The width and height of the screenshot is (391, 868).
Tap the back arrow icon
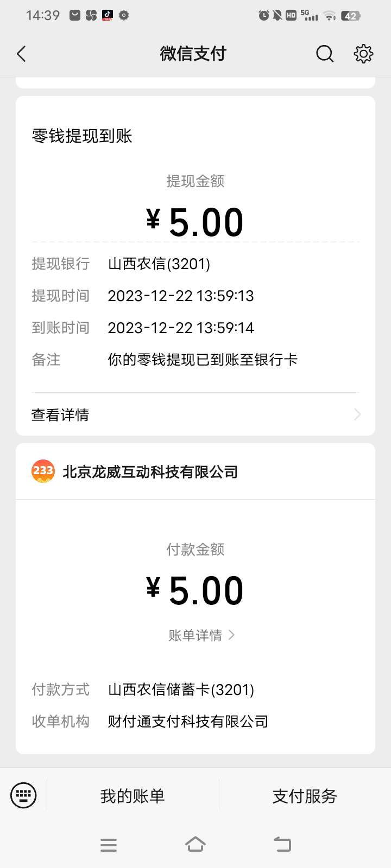[22, 54]
